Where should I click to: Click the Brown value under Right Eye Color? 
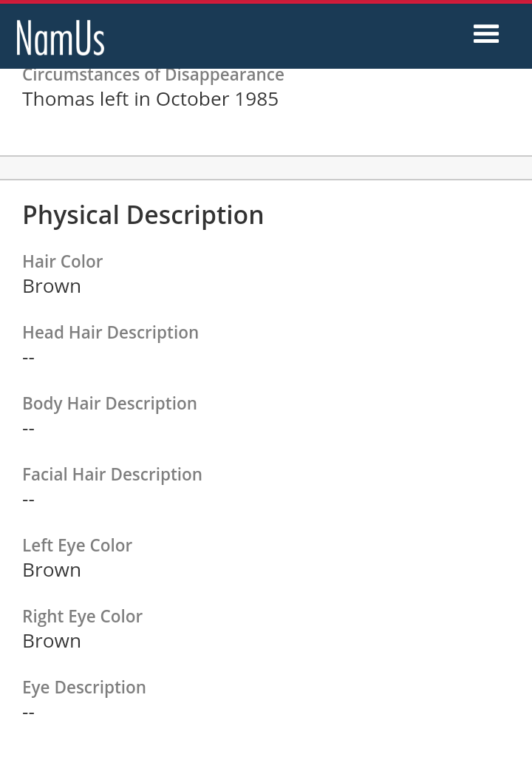[x=52, y=641]
